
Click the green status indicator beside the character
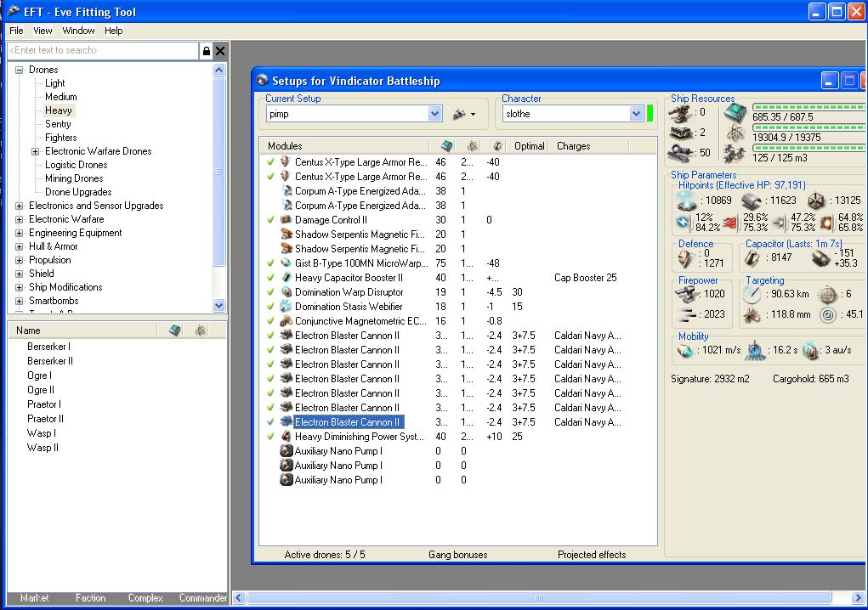[650, 114]
